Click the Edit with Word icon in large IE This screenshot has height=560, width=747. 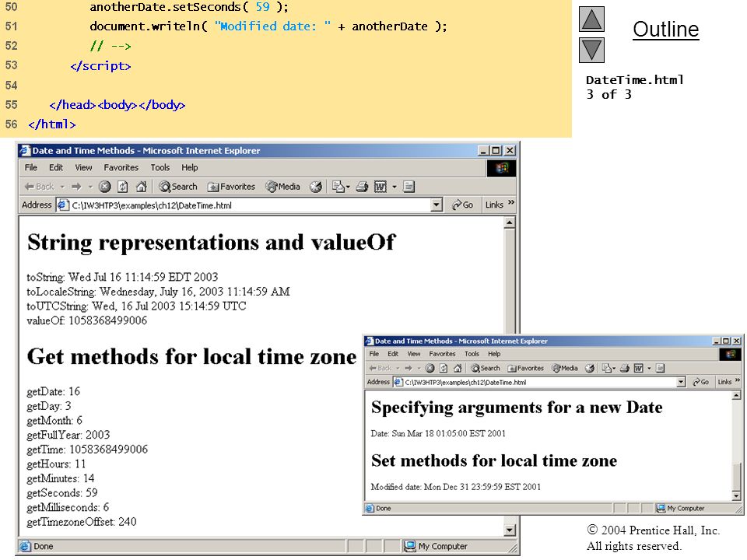381,187
